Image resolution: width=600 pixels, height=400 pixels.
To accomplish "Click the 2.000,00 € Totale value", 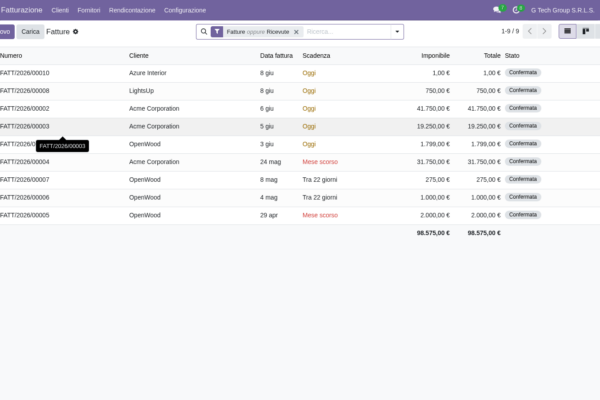I will [x=486, y=215].
